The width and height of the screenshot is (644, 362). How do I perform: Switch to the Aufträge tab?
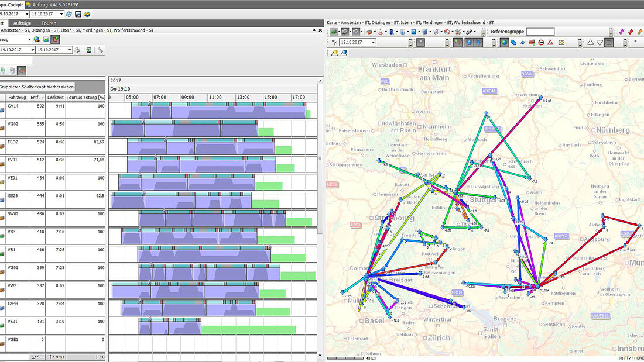22,23
